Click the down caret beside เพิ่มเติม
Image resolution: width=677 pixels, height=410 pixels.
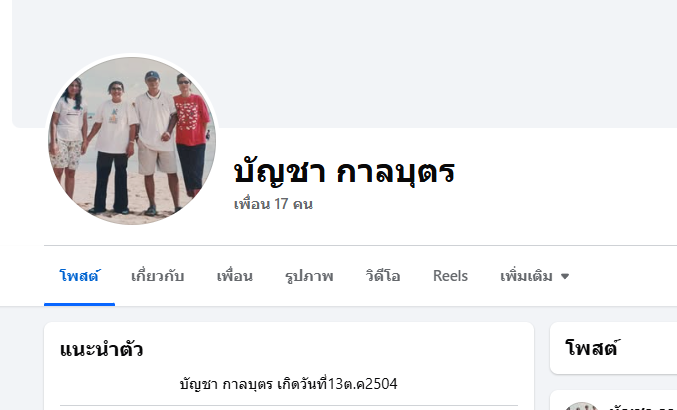[x=565, y=276]
